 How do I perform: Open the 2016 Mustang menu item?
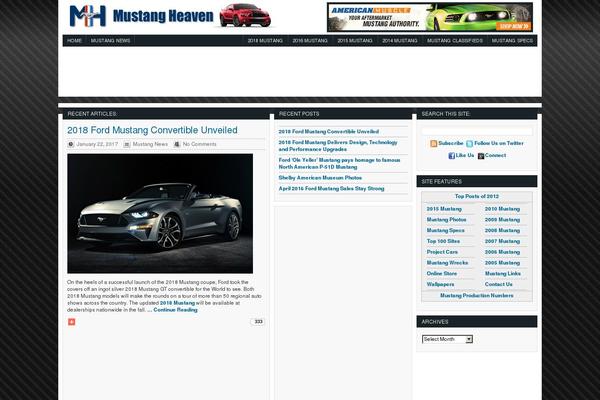(310, 41)
